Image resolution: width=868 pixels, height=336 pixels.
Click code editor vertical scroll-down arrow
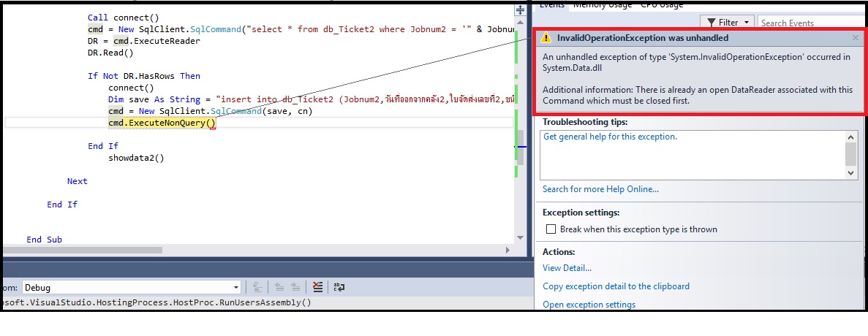pyautogui.click(x=520, y=237)
